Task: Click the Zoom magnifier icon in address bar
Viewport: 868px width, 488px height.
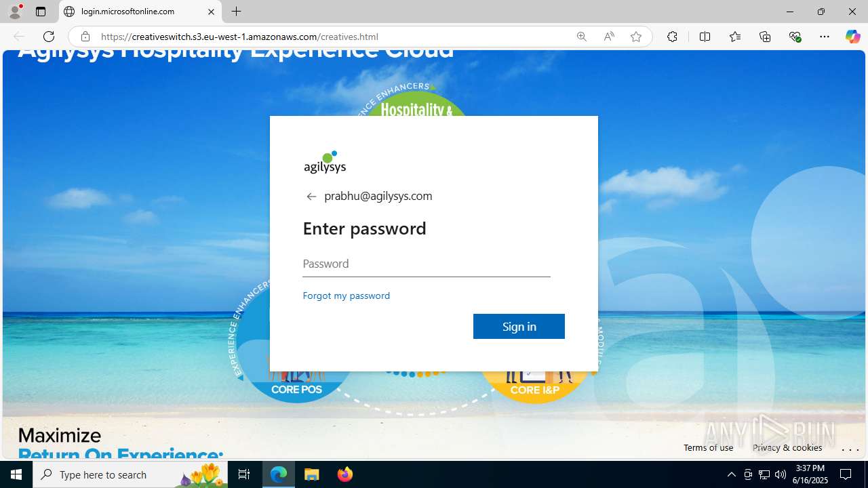Action: (582, 37)
